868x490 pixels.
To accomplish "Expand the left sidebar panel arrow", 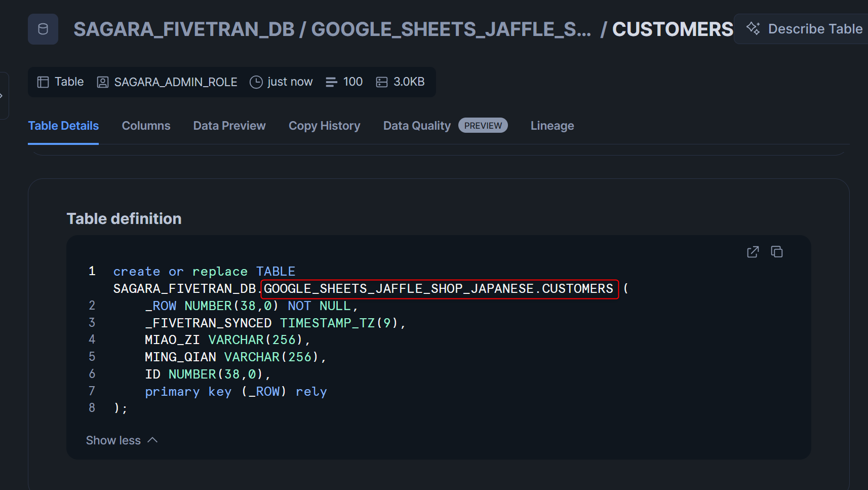I will tap(2, 96).
